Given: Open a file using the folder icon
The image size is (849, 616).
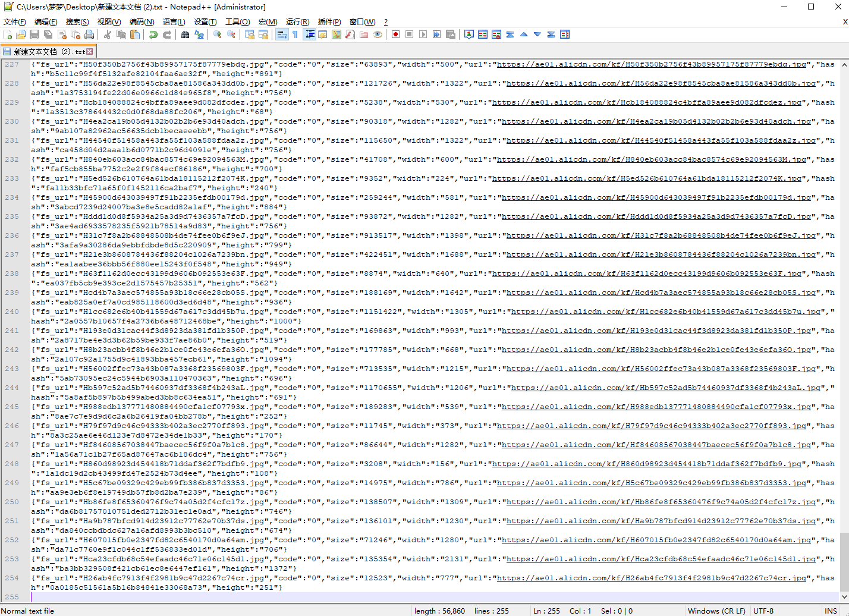Looking at the screenshot, I should coord(21,34).
